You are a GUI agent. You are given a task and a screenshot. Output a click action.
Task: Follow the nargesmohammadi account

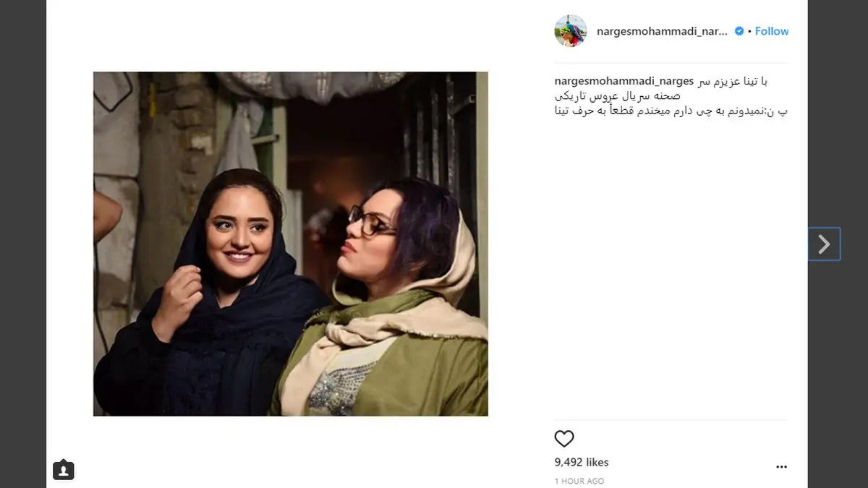tap(772, 31)
